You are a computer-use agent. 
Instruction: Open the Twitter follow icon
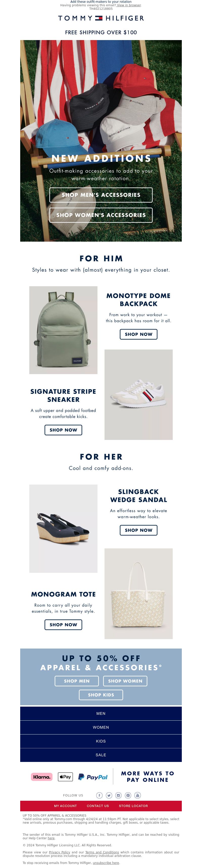point(109,795)
